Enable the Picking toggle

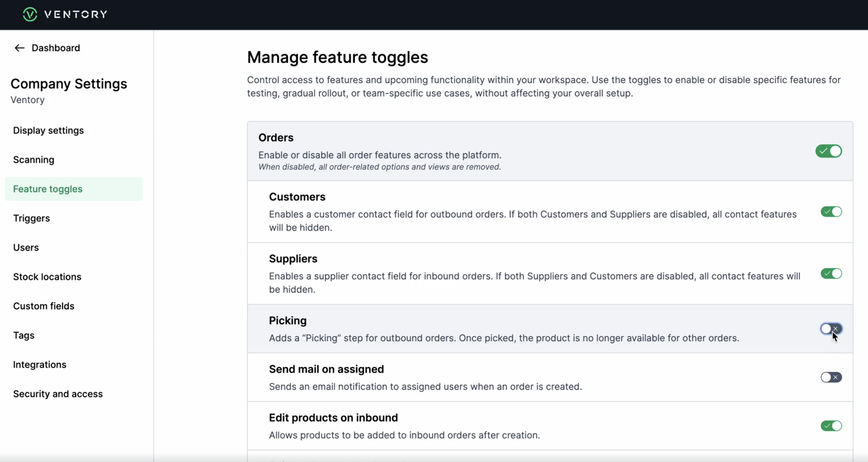[x=831, y=329]
